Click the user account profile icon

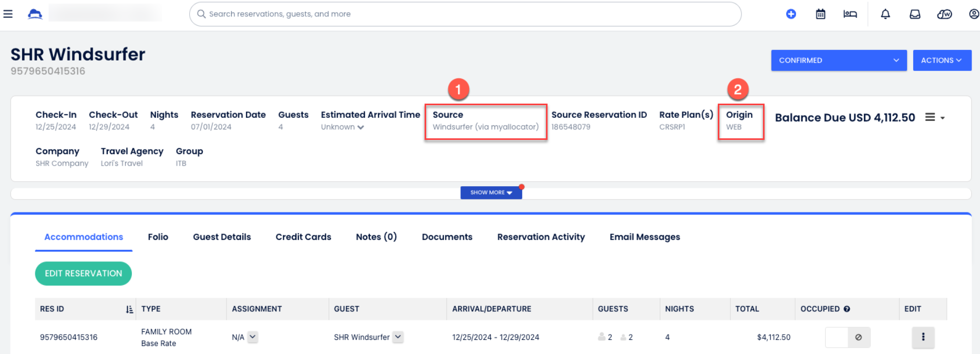coord(974,14)
